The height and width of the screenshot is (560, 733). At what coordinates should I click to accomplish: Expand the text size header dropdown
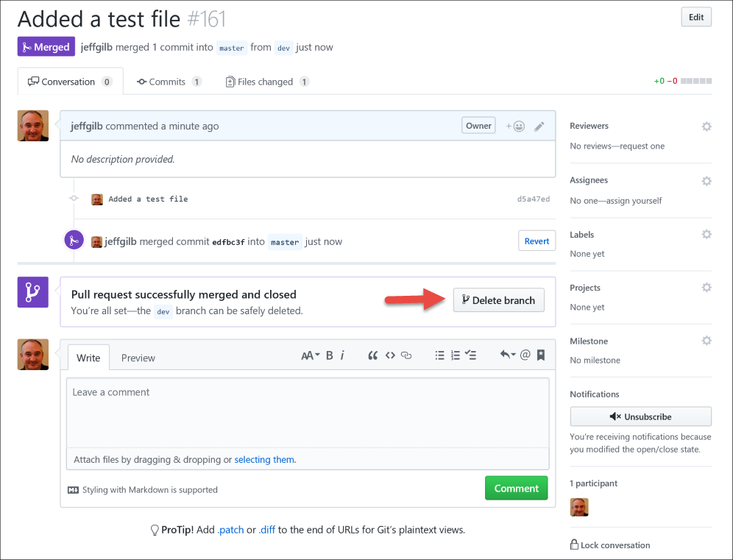point(311,355)
